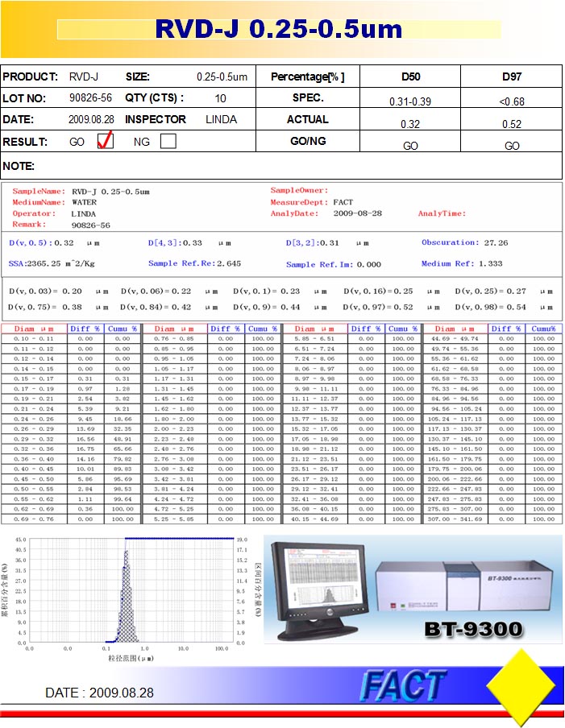Tick the NG result checkbox
This screenshot has height=728, width=565.
click(x=168, y=141)
